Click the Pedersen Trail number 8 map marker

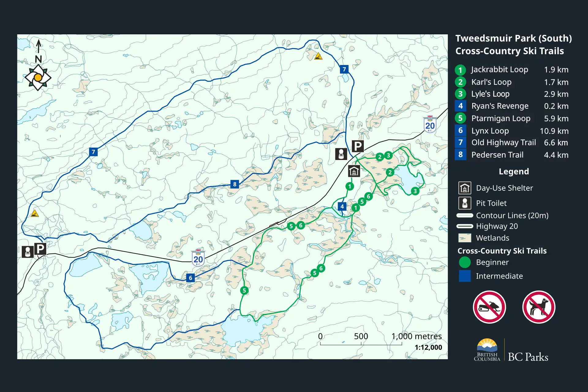(235, 184)
